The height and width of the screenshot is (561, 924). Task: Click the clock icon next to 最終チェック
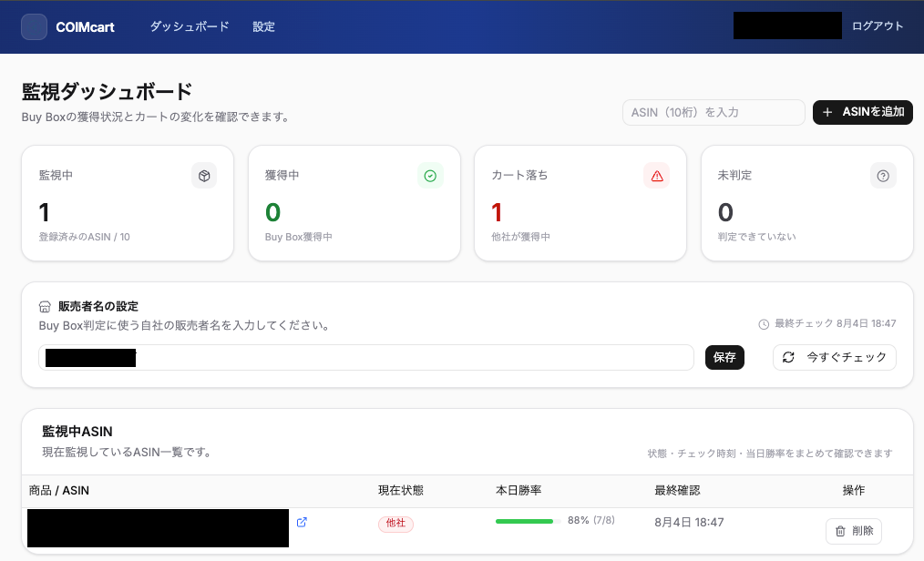click(x=764, y=324)
